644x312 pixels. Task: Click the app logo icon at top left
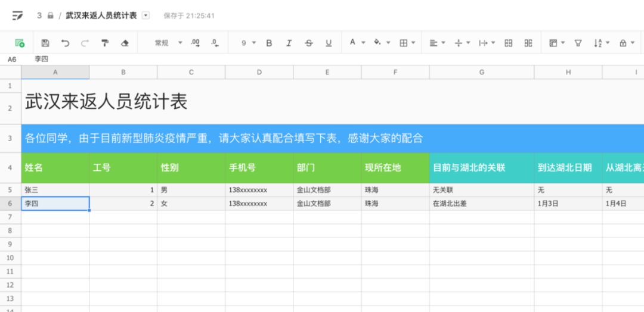[x=17, y=16]
